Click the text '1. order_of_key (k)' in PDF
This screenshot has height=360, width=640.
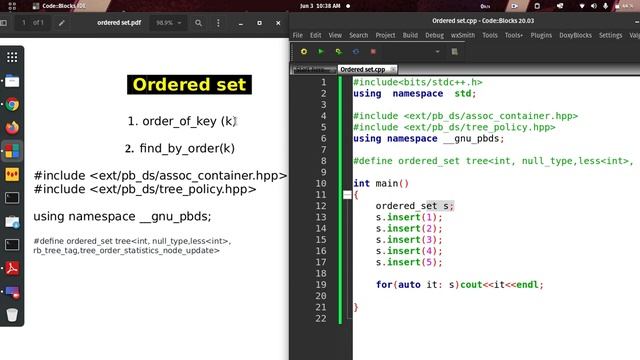pos(182,121)
